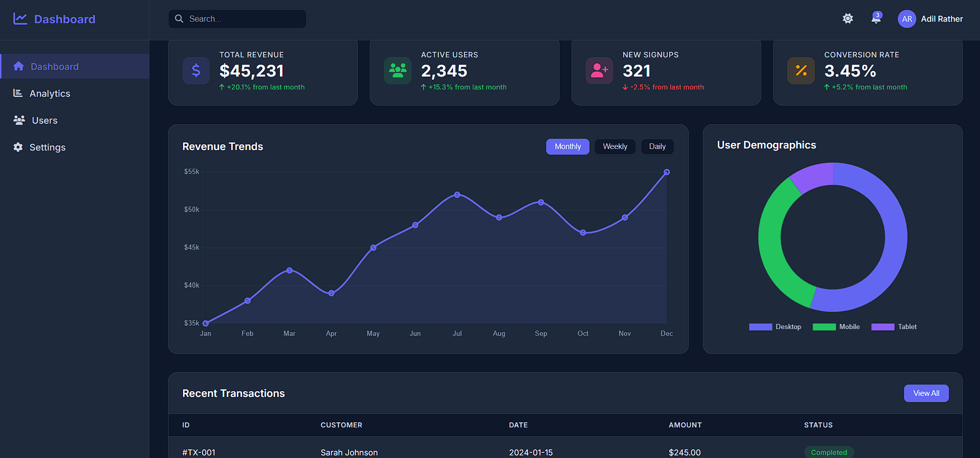Click transaction ID #TX-001

[199, 452]
